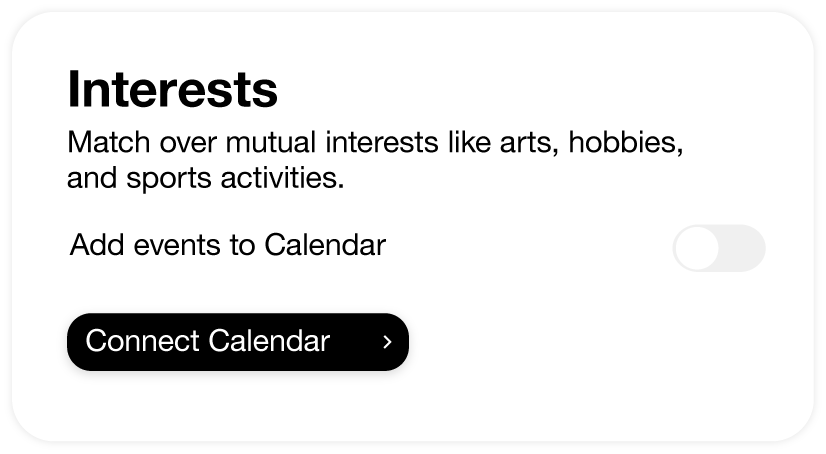The image size is (826, 454).
Task: Click the "Match over mutual interests" line
Action: tap(375, 142)
